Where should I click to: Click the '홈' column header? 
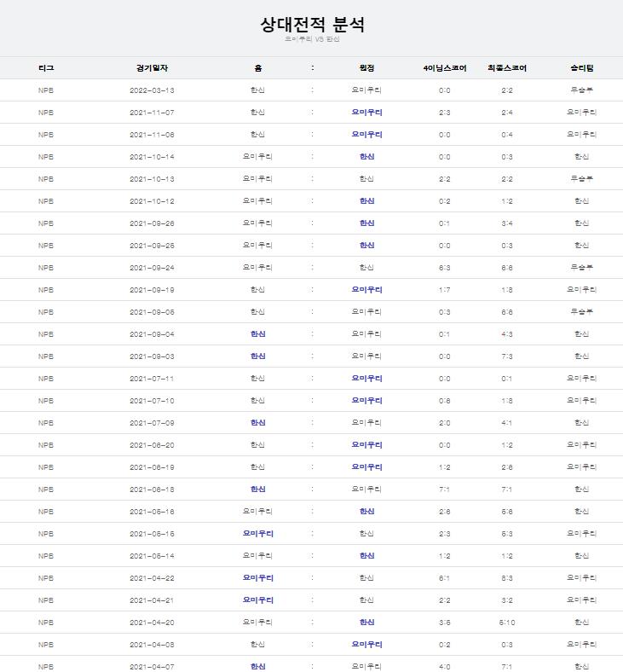click(257, 68)
